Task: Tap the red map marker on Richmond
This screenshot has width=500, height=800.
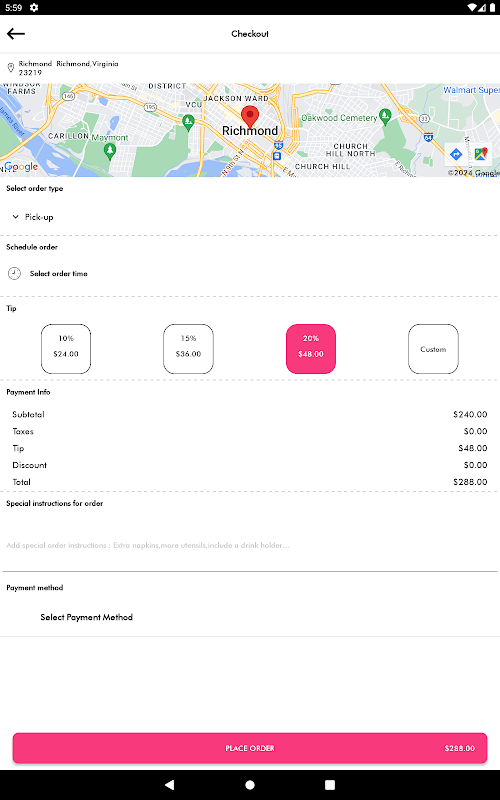Action: pyautogui.click(x=249, y=117)
